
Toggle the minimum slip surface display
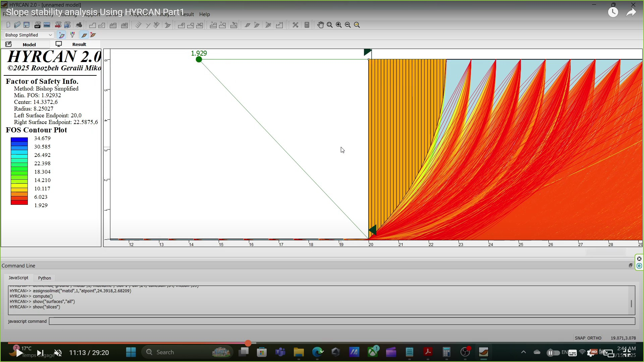[x=61, y=35]
